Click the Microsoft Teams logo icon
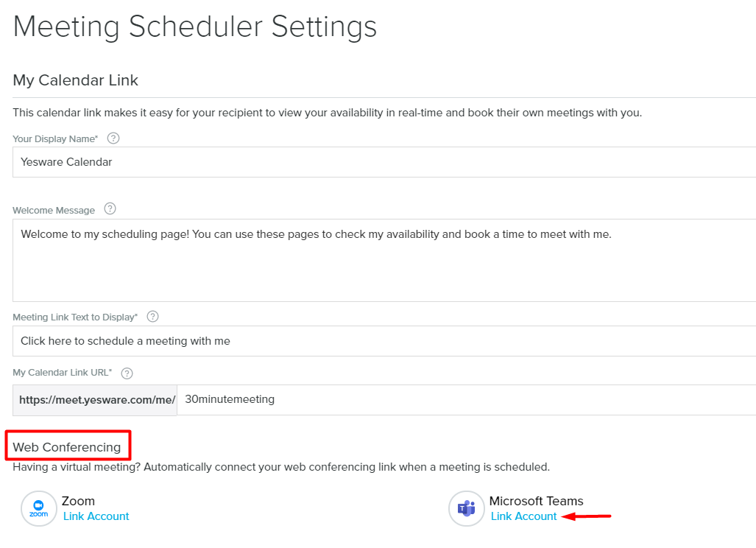The width and height of the screenshot is (756, 548). (466, 508)
